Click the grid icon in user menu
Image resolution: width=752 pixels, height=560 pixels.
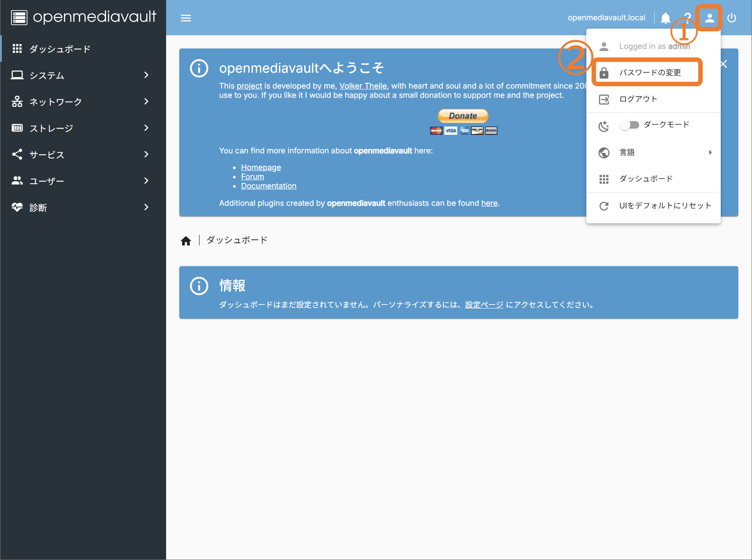[604, 179]
